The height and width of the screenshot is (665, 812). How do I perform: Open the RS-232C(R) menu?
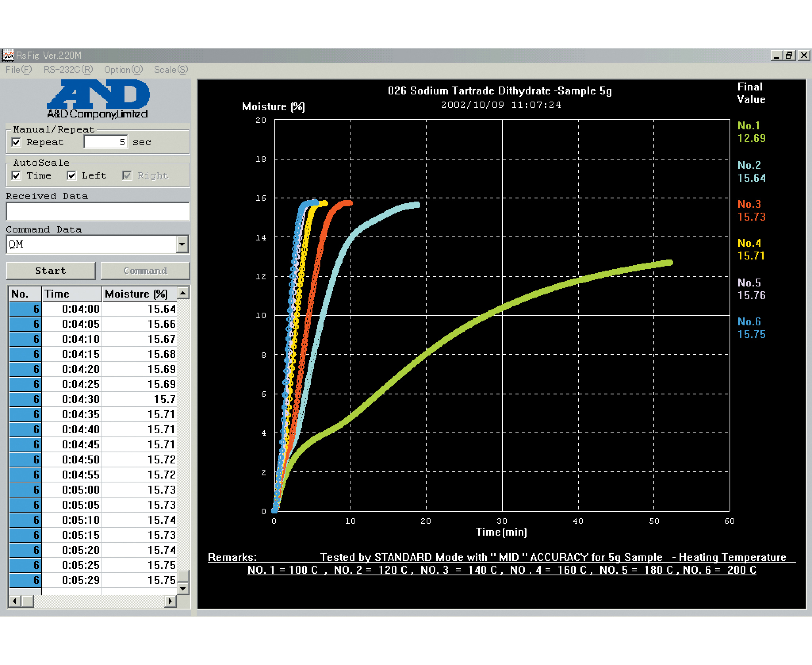(x=68, y=70)
